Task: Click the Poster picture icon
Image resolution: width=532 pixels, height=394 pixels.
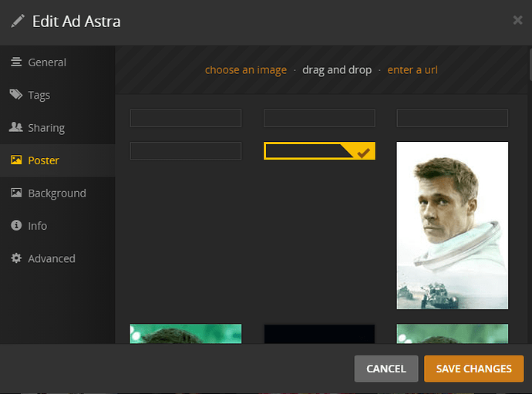Action: [16, 160]
